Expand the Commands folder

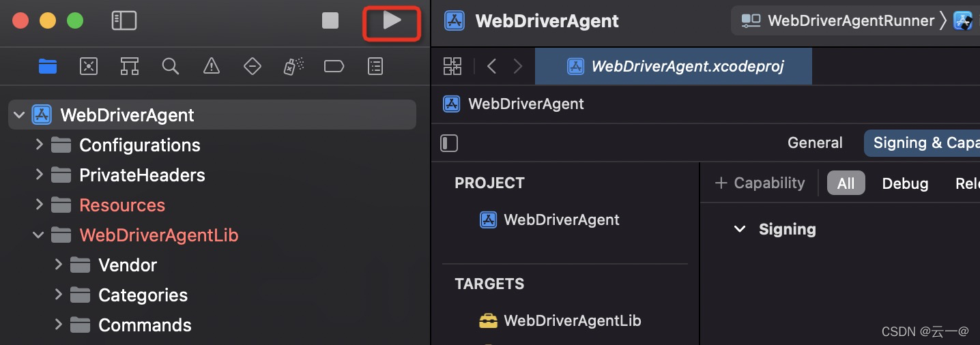[58, 325]
